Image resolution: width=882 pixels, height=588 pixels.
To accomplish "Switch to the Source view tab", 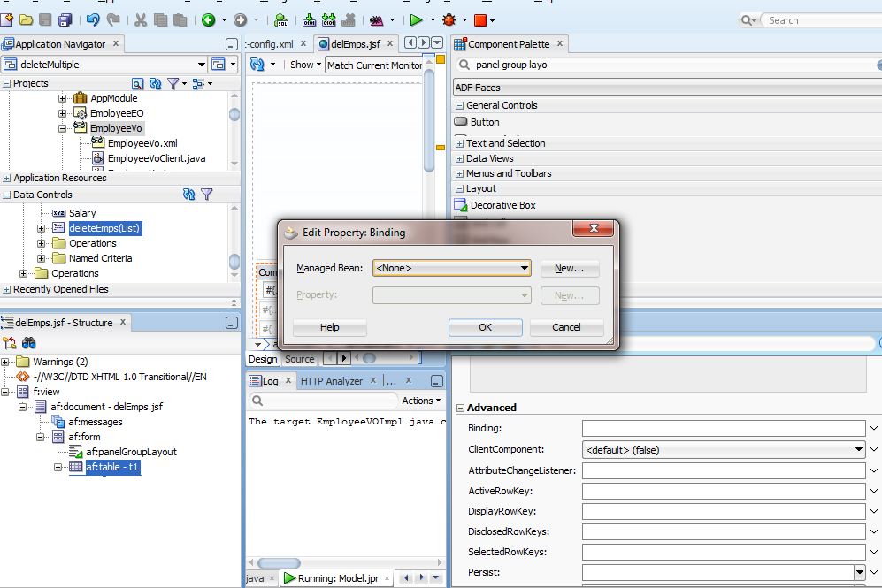I will point(300,360).
